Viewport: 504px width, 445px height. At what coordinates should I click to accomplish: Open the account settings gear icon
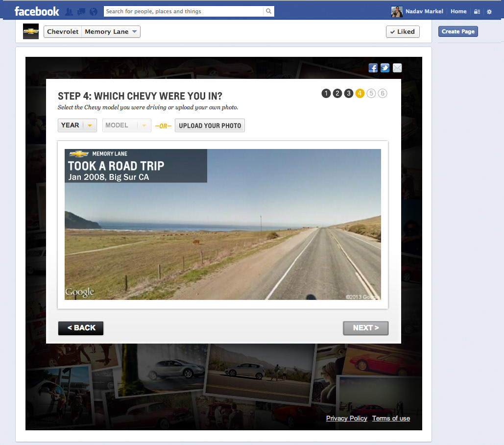[x=489, y=12]
